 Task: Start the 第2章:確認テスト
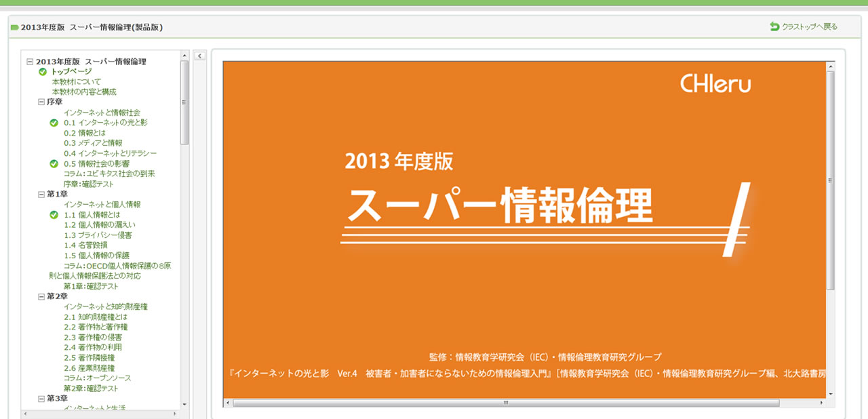tap(91, 388)
